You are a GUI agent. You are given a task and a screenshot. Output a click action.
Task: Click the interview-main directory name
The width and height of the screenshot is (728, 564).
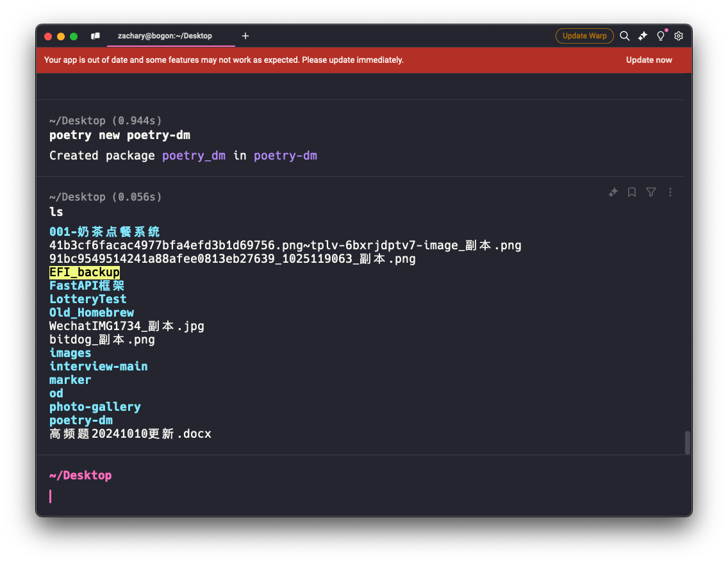coord(99,366)
